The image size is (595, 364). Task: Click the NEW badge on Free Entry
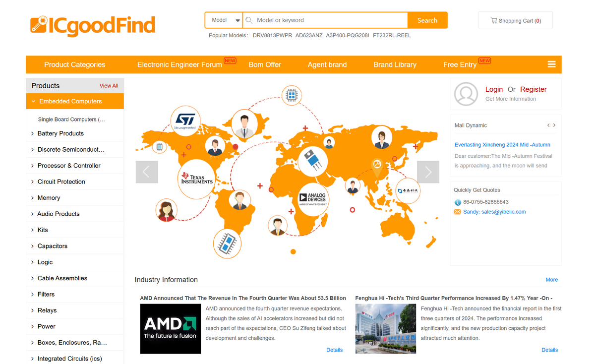(484, 61)
